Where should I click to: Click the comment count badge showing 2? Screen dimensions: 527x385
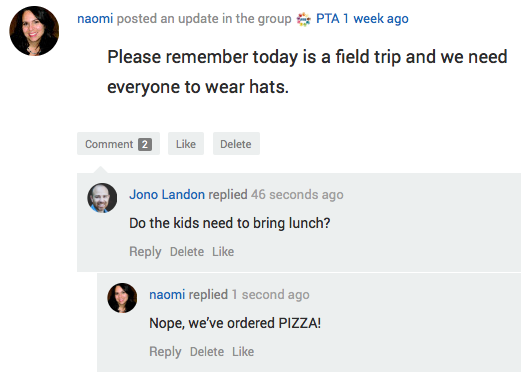click(145, 144)
